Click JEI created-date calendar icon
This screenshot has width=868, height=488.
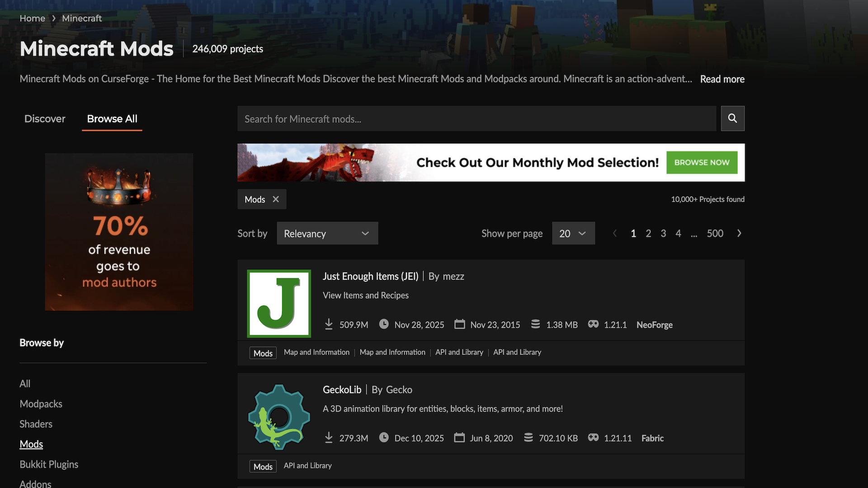click(459, 324)
